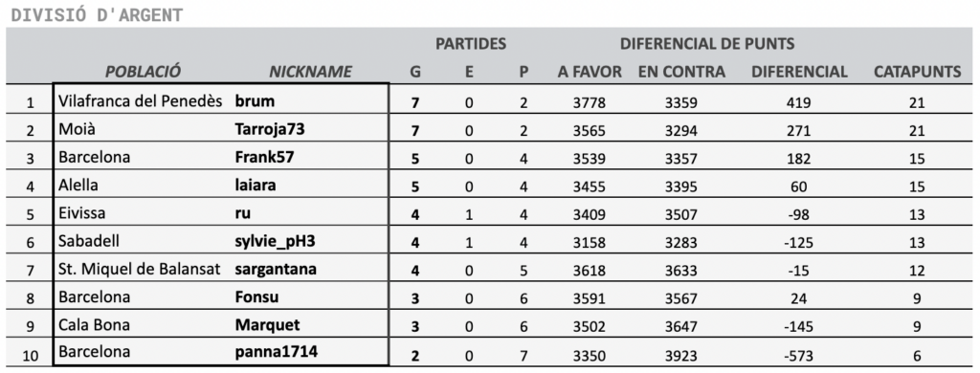Click the DIVISIÓ D'ARGENT title
The height and width of the screenshot is (373, 980).
click(x=97, y=15)
